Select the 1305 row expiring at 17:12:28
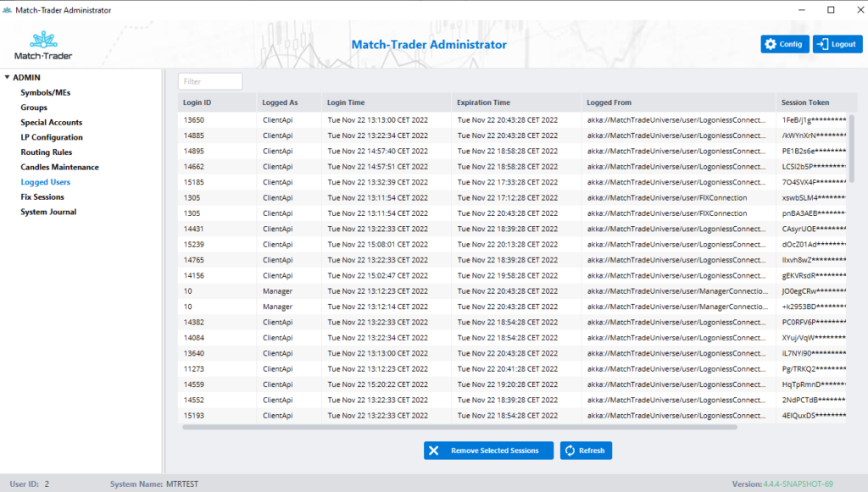 (x=512, y=197)
